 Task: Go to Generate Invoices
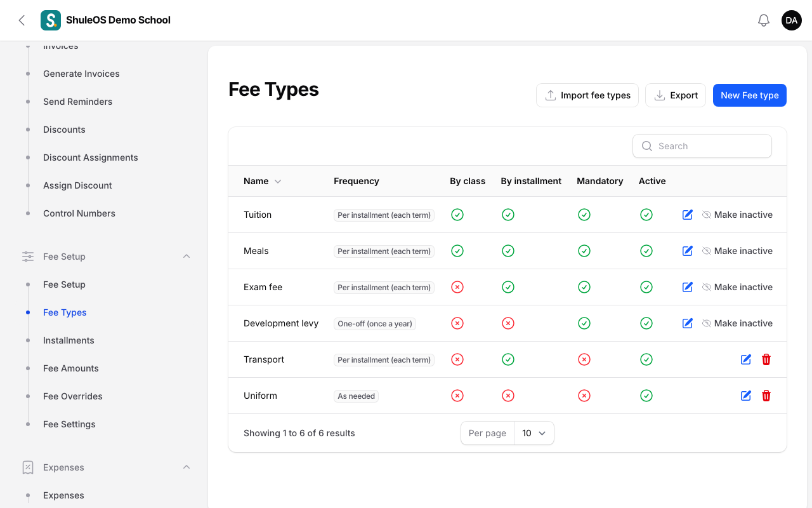click(x=81, y=74)
